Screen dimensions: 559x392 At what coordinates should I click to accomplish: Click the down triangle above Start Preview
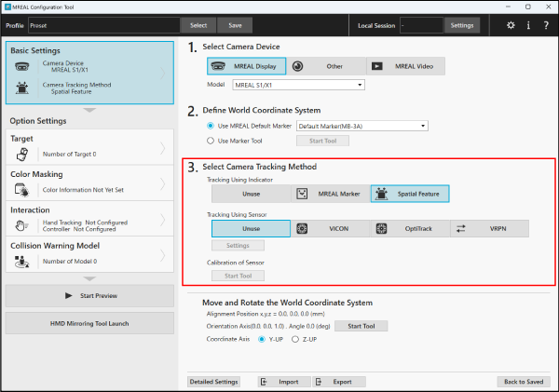click(x=89, y=278)
